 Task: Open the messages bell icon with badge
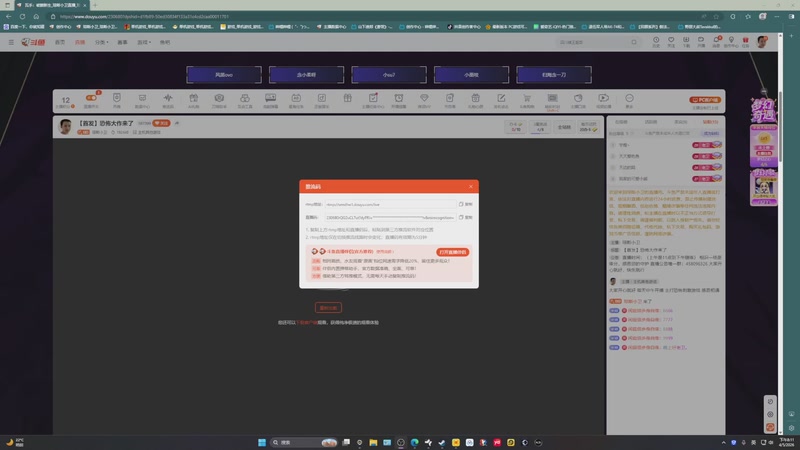pos(716,42)
